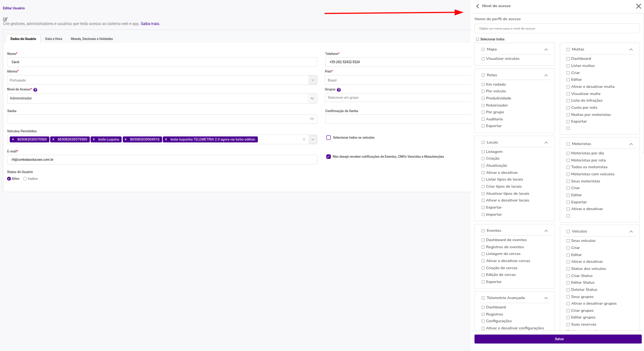This screenshot has width=644, height=351.
Task: Enable Criar Status permission
Action: pyautogui.click(x=568, y=276)
